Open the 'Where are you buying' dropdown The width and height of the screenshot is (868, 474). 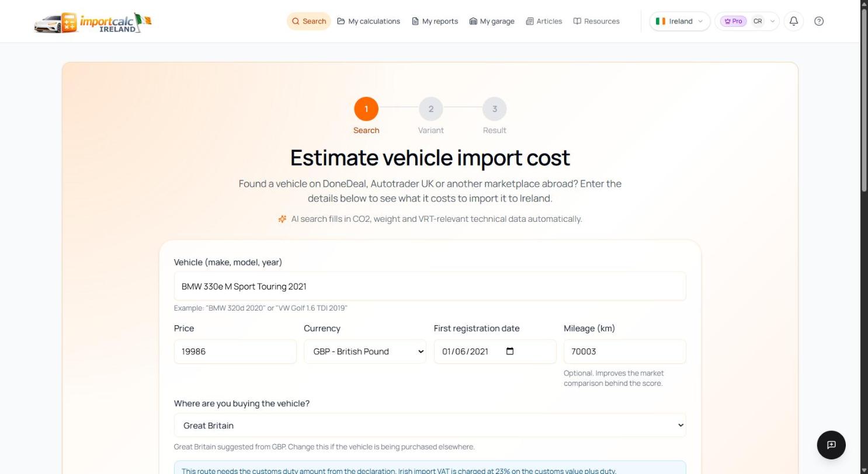point(430,425)
